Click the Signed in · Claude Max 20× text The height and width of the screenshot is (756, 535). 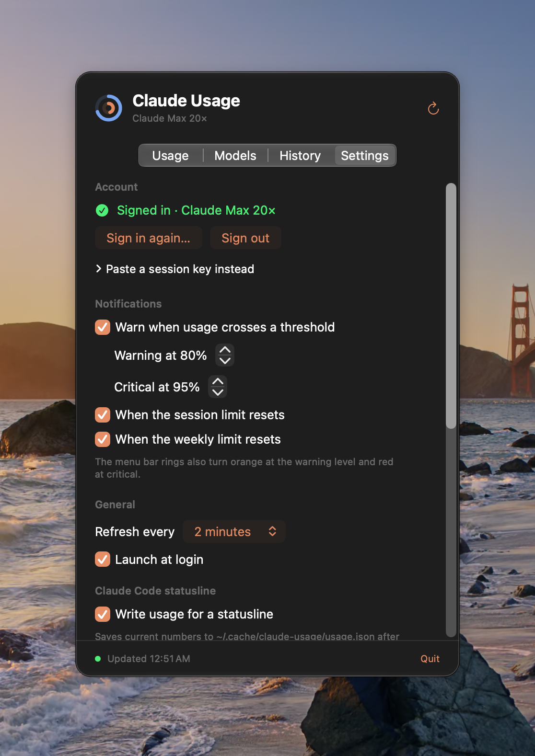(x=196, y=210)
